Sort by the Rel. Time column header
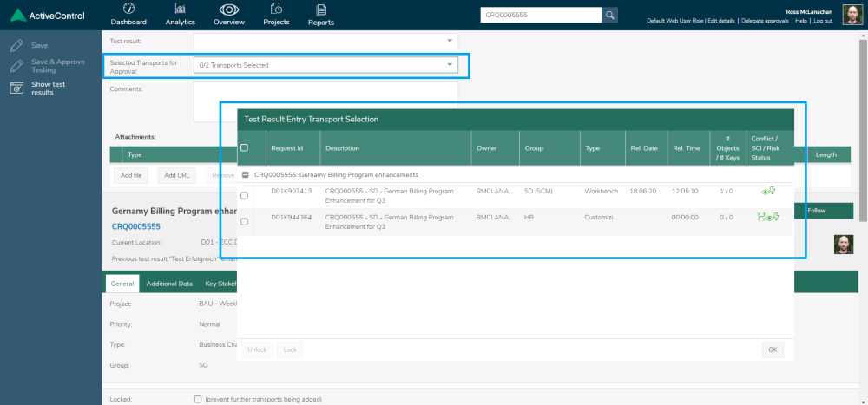 [687, 147]
